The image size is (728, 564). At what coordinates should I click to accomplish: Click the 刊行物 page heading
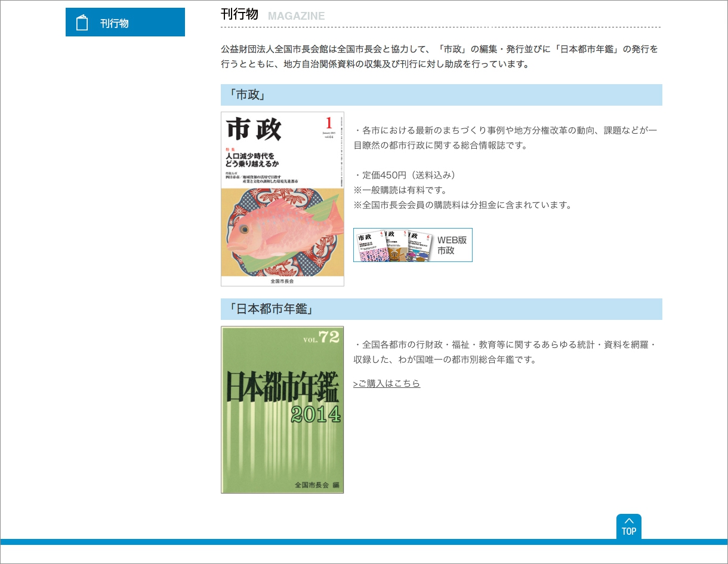[x=239, y=14]
